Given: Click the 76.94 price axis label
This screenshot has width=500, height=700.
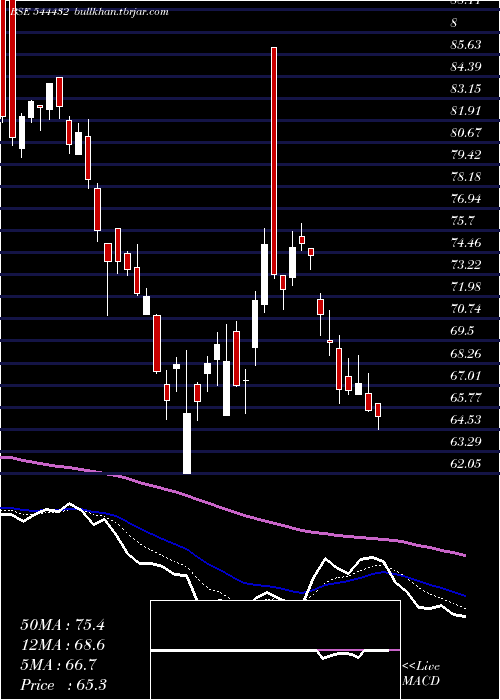Looking at the screenshot, I should [466, 199].
